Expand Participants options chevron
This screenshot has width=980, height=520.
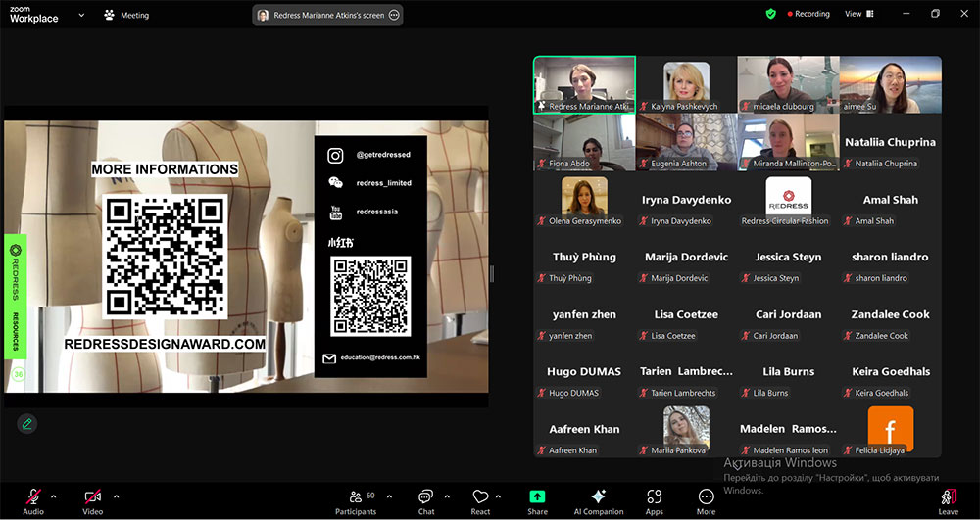[389, 496]
